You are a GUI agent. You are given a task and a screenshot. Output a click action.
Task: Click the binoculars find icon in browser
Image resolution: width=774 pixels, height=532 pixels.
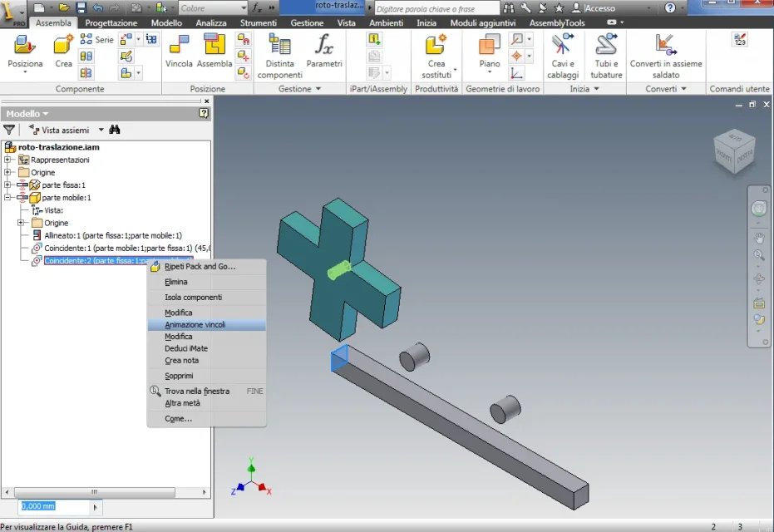tap(115, 130)
